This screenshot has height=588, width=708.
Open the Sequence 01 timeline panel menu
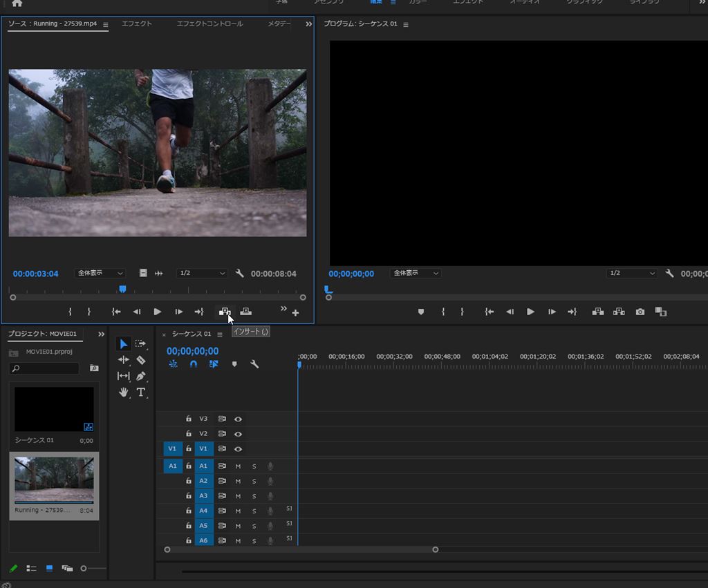point(220,334)
